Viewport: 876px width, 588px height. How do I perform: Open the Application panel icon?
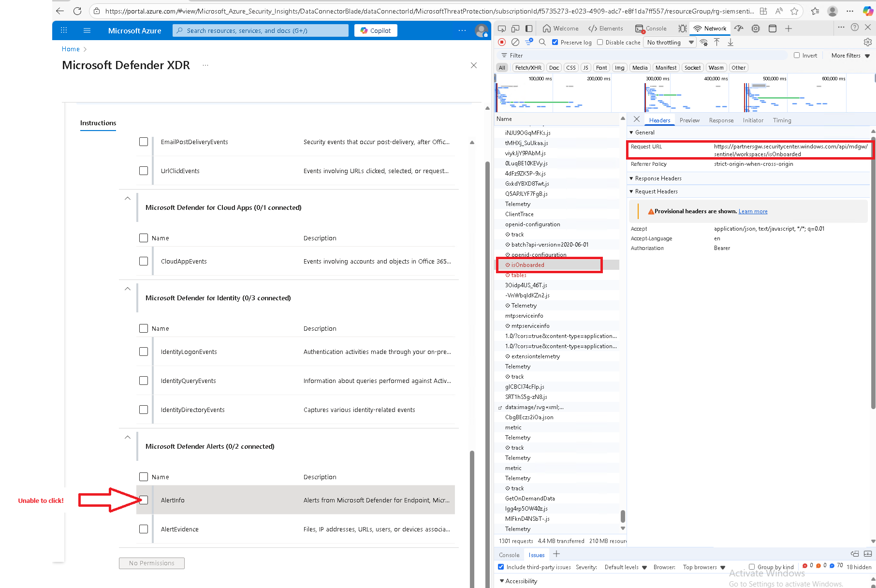pyautogui.click(x=773, y=29)
